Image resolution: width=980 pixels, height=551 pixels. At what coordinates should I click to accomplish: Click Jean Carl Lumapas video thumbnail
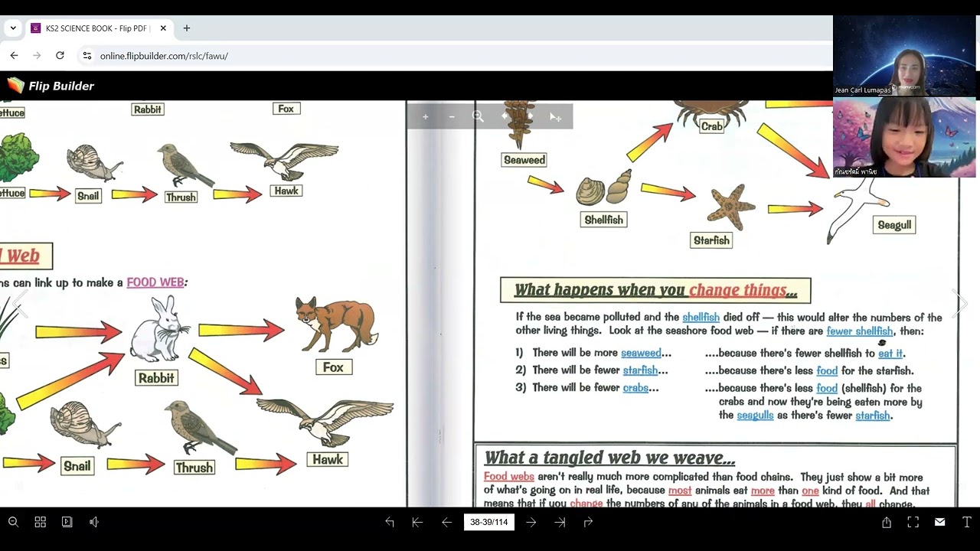904,56
